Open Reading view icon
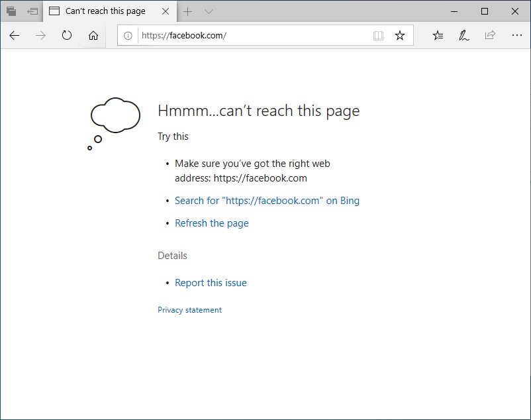 click(x=378, y=36)
